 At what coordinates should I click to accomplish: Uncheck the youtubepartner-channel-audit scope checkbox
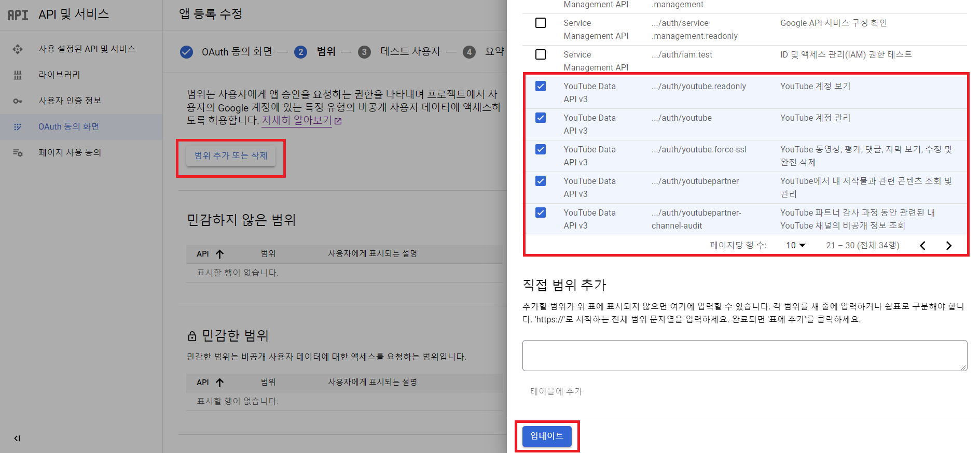[x=541, y=213]
